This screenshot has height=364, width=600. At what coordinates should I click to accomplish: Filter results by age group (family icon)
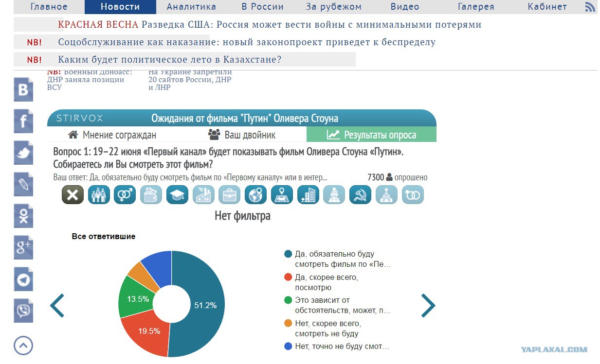[x=99, y=195]
